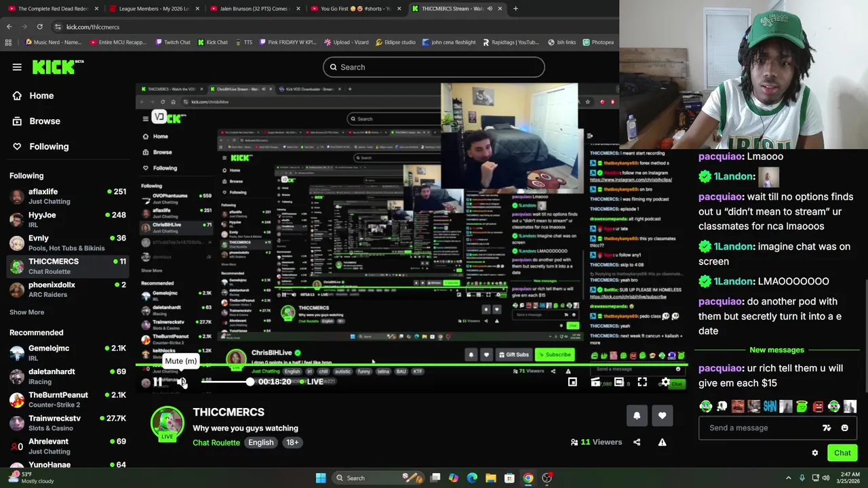Follow THICCMERCS with the heart button
The height and width of the screenshot is (488, 868).
pyautogui.click(x=663, y=416)
